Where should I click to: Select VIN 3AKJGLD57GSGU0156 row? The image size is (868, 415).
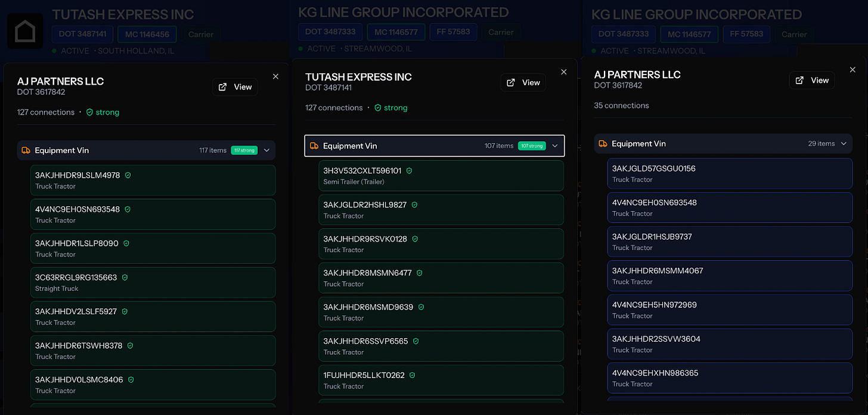click(x=730, y=173)
